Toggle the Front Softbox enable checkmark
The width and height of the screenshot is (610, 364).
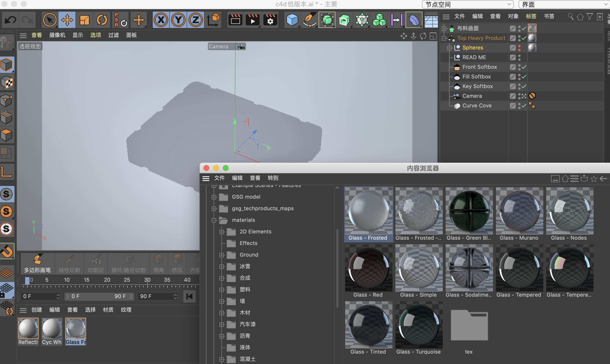[524, 67]
